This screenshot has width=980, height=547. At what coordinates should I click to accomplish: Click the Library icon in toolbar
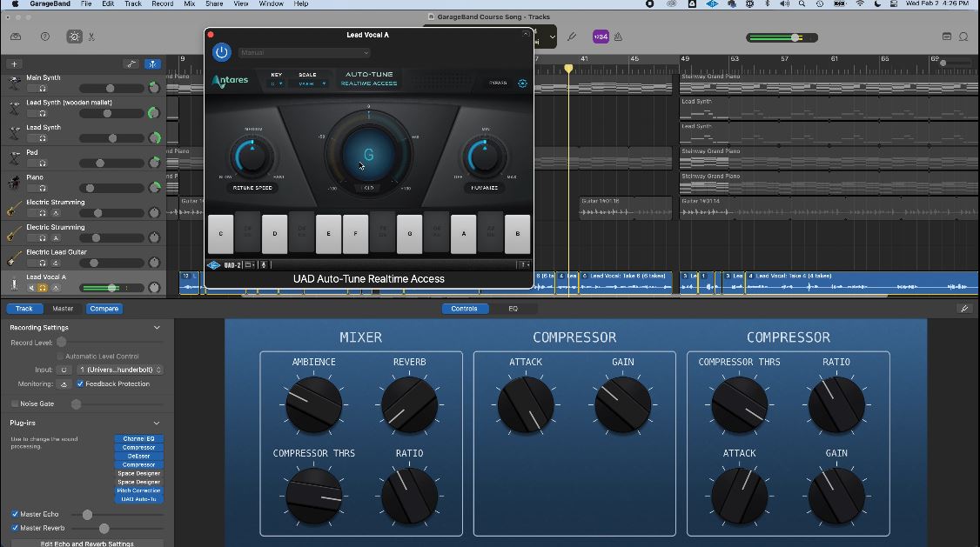(16, 37)
